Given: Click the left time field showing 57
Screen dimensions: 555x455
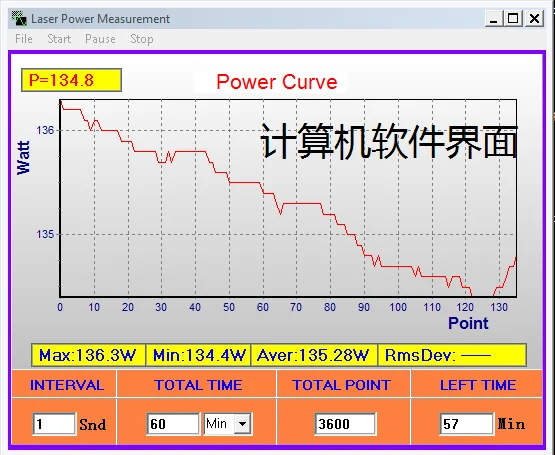Looking at the screenshot, I should [467, 424].
